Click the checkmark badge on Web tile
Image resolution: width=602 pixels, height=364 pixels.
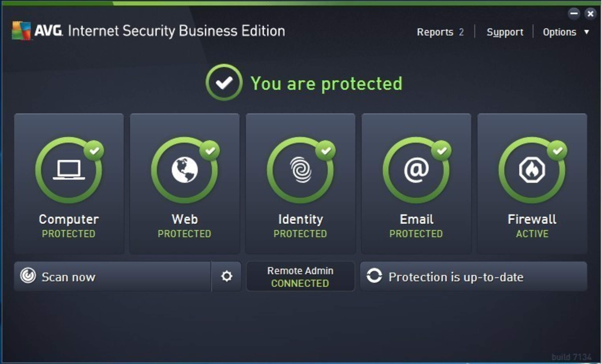(210, 150)
